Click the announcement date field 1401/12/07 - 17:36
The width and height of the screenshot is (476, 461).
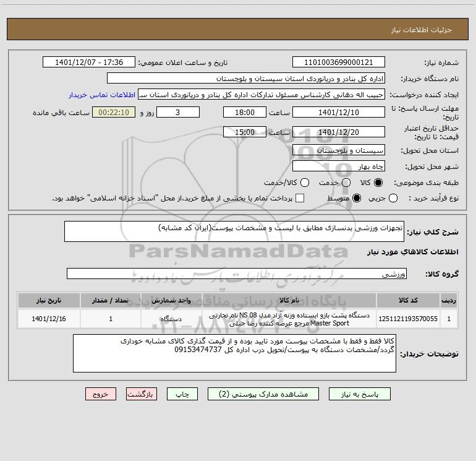tap(89, 62)
